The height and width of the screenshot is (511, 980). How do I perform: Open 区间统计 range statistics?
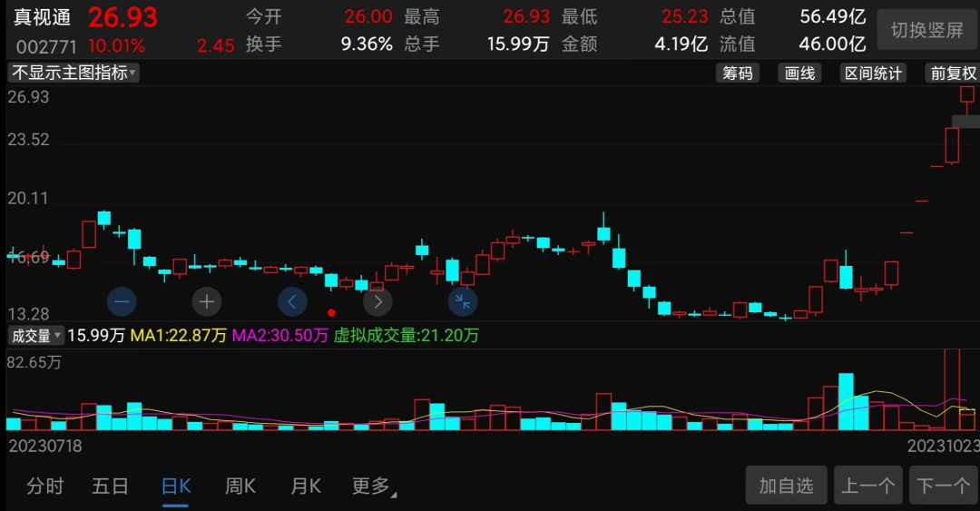(x=873, y=74)
